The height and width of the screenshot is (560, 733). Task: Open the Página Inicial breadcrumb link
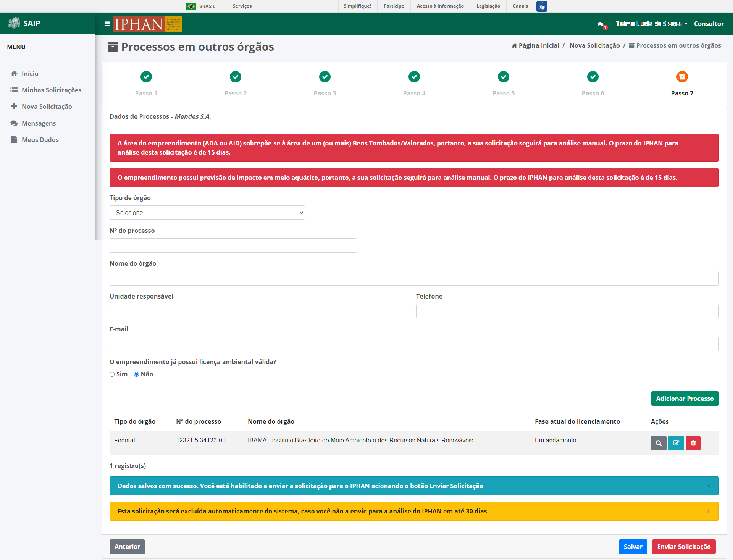pos(535,45)
